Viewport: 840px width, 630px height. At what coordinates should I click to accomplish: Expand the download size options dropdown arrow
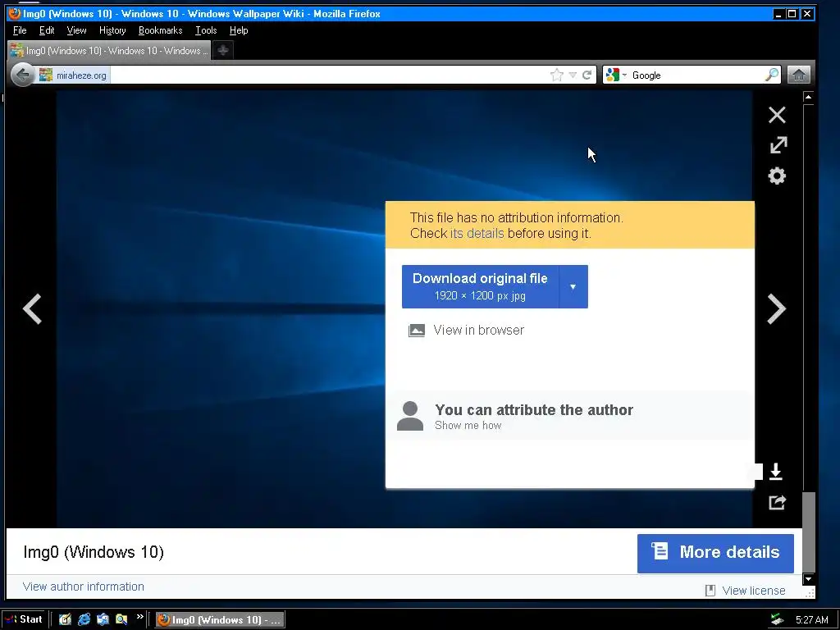click(573, 286)
